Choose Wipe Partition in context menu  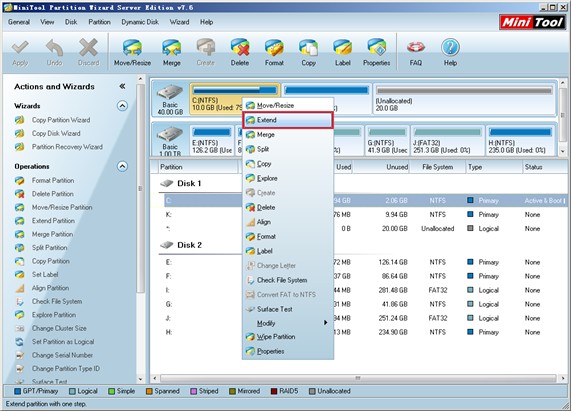click(287, 336)
